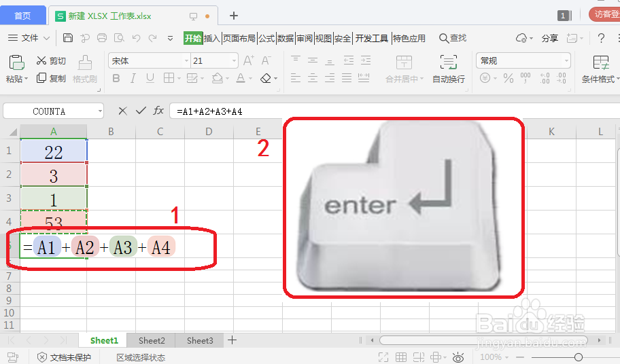Expand the Merge and Center dropdown arrow

tap(422, 79)
